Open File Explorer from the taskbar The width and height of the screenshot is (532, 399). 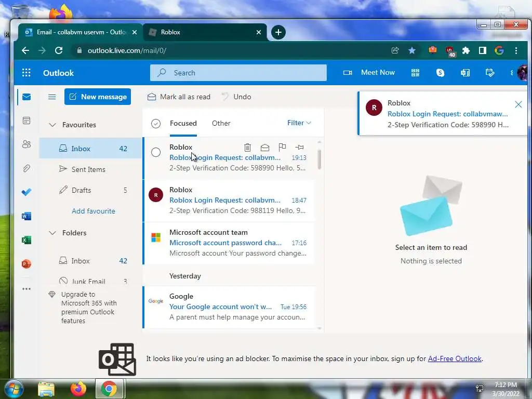(x=46, y=389)
